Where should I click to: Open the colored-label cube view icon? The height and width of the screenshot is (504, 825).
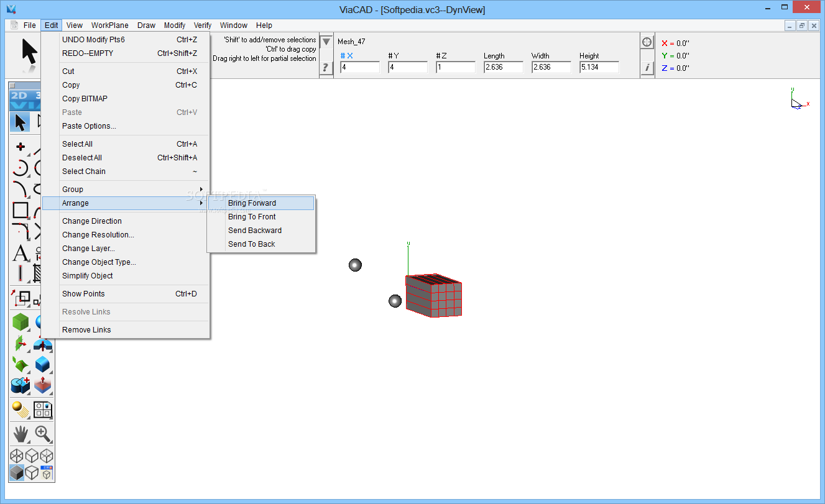click(47, 473)
